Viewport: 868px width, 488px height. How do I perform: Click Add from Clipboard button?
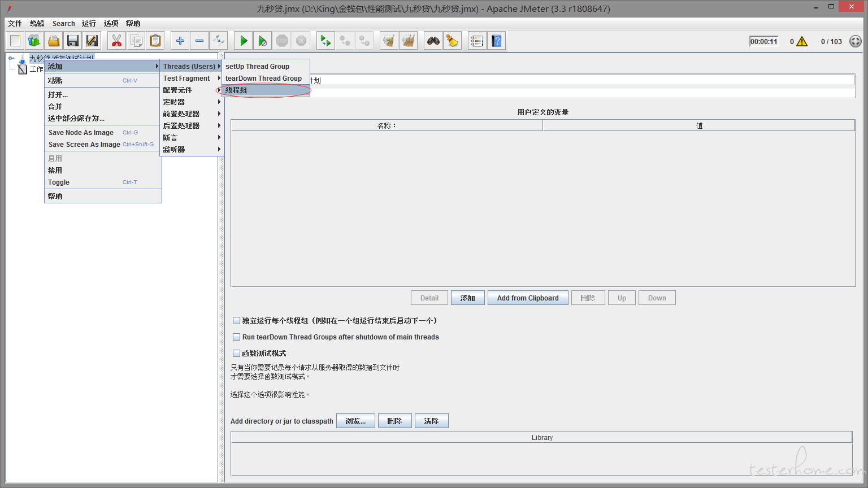[x=528, y=298]
